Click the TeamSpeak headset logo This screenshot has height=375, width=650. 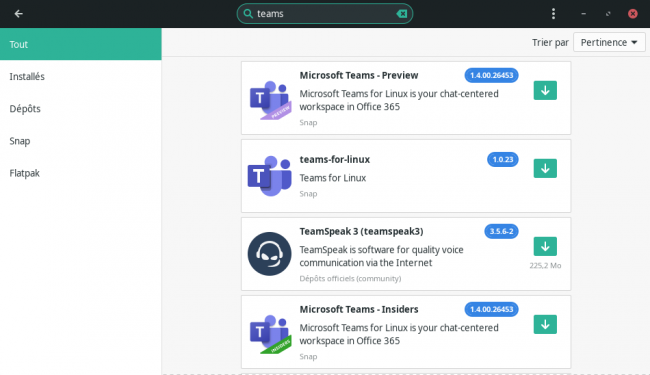pos(269,254)
